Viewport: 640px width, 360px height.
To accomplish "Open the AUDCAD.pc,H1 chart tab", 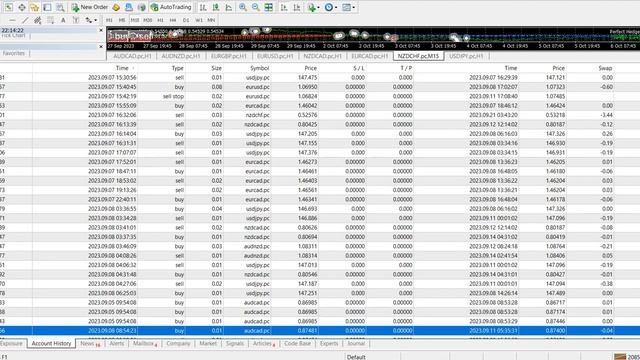I will (x=132, y=56).
